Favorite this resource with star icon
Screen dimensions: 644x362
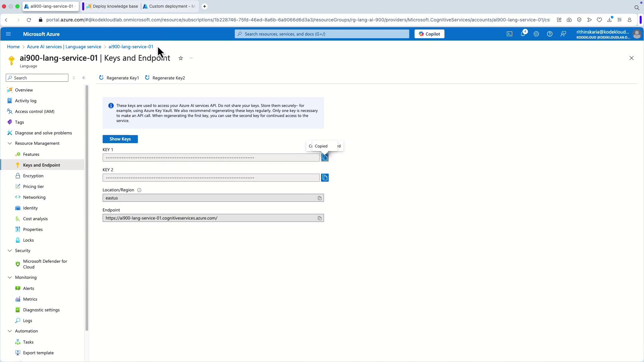click(x=181, y=58)
